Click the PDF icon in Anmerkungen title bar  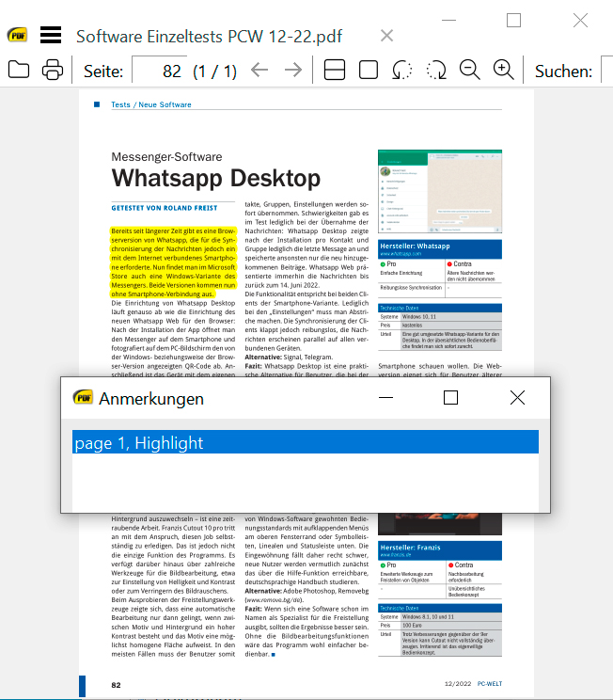pyautogui.click(x=83, y=397)
